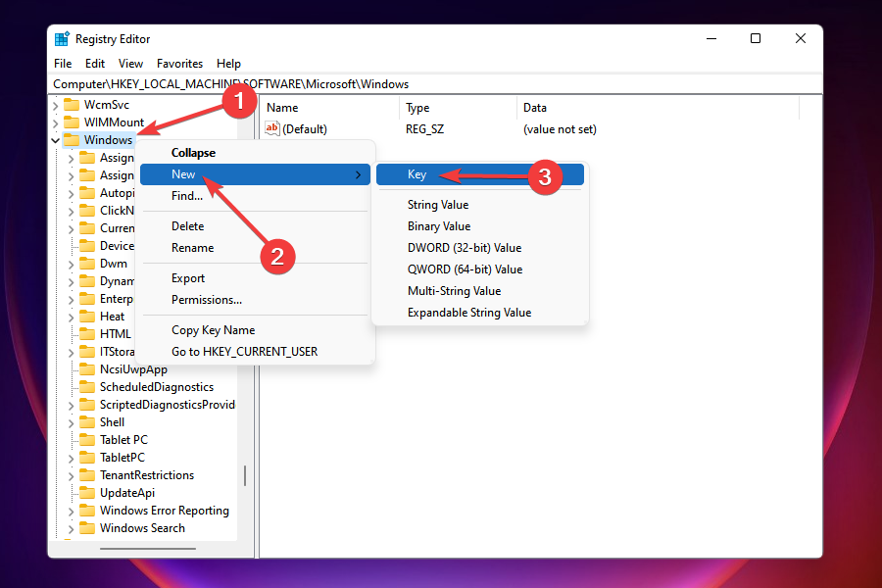Click the tree pane vertical scrollbar thumb
The width and height of the screenshot is (882, 588).
pyautogui.click(x=245, y=475)
